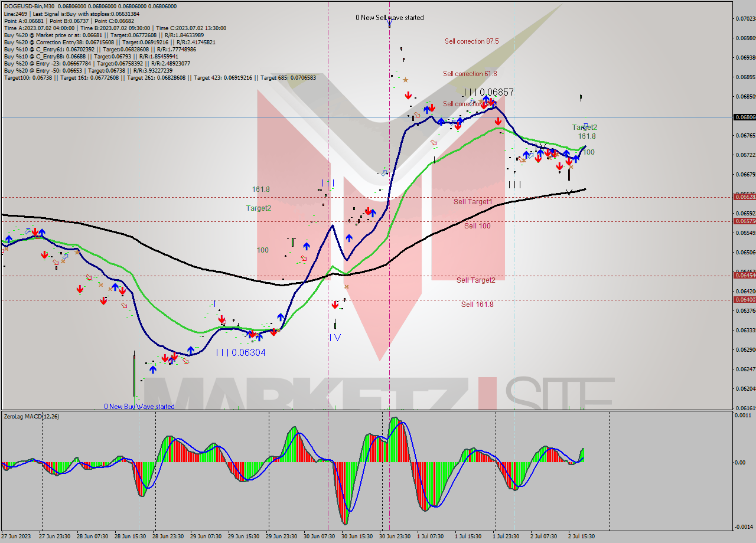The height and width of the screenshot is (543, 756).
Task: Click the 0.06333 value on price axis
Action: [x=745, y=330]
